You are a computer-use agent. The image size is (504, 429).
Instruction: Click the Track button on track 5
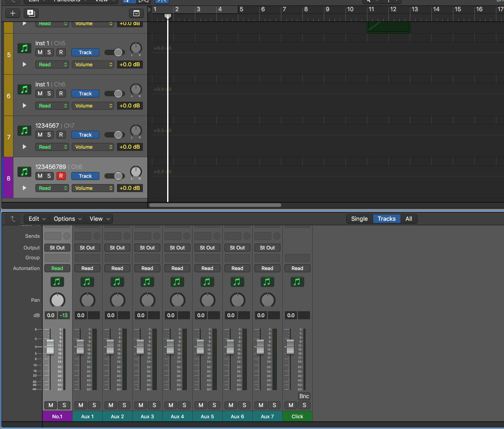pos(85,52)
